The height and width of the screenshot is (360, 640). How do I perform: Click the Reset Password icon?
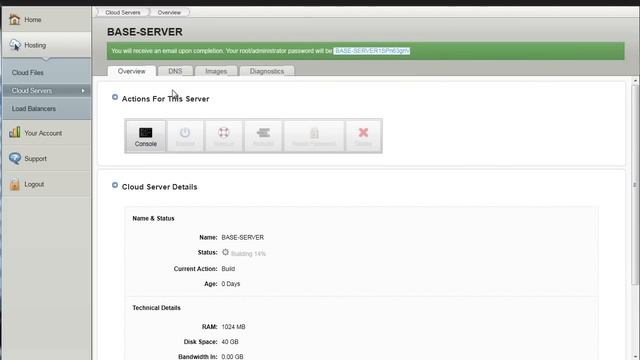tap(314, 136)
